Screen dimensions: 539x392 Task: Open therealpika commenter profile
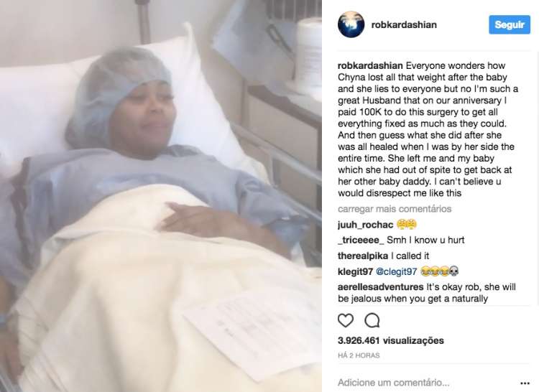pos(363,256)
